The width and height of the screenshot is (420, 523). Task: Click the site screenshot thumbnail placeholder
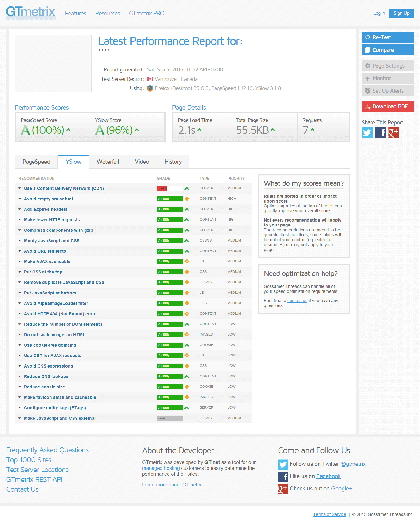click(x=53, y=64)
